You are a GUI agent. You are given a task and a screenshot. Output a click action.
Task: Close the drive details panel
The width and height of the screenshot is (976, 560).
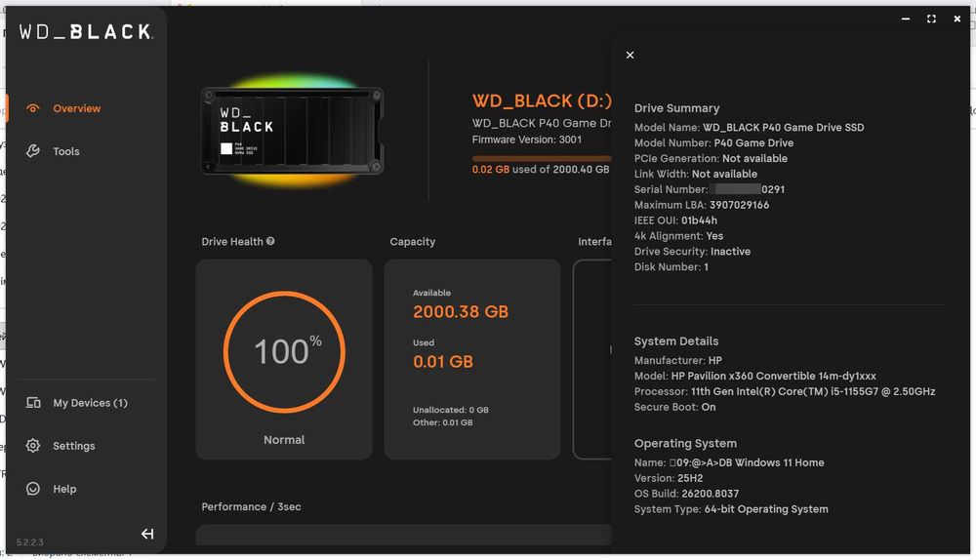[630, 55]
